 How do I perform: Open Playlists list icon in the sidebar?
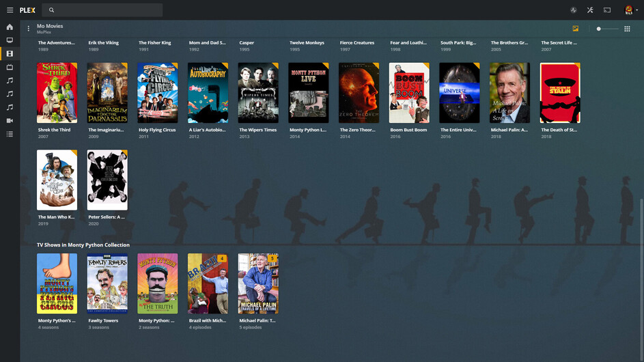click(10, 134)
